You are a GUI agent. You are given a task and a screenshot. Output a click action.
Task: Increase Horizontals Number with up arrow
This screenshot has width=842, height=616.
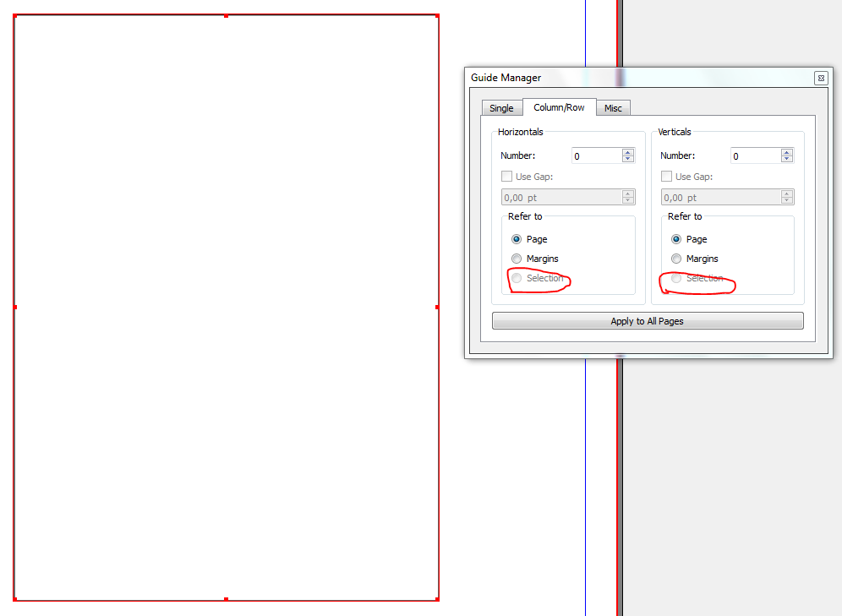[x=627, y=152]
